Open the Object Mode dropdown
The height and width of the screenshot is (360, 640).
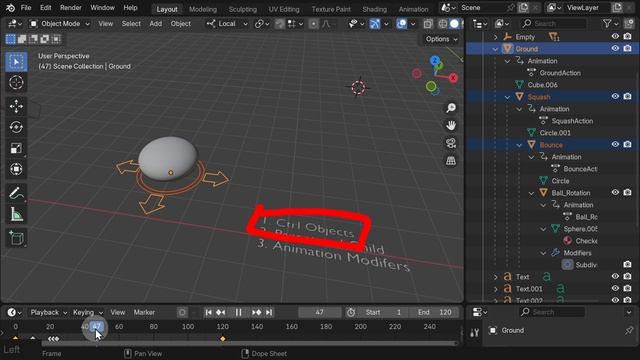click(x=60, y=24)
